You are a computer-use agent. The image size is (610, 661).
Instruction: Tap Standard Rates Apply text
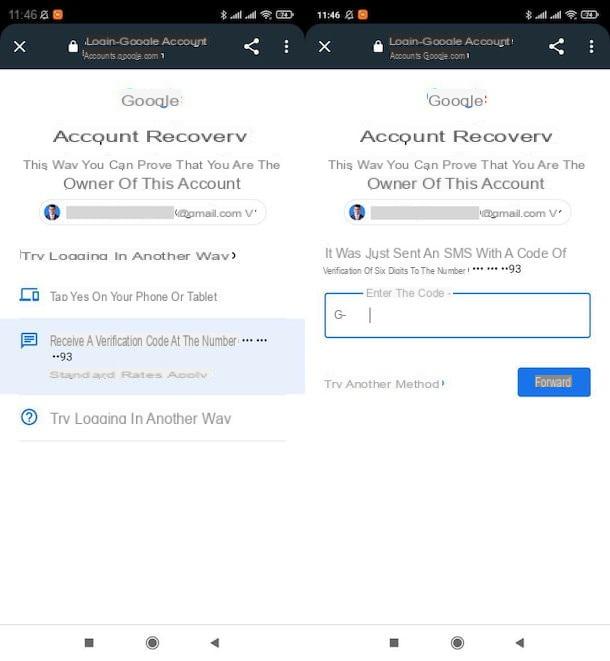[x=128, y=375]
